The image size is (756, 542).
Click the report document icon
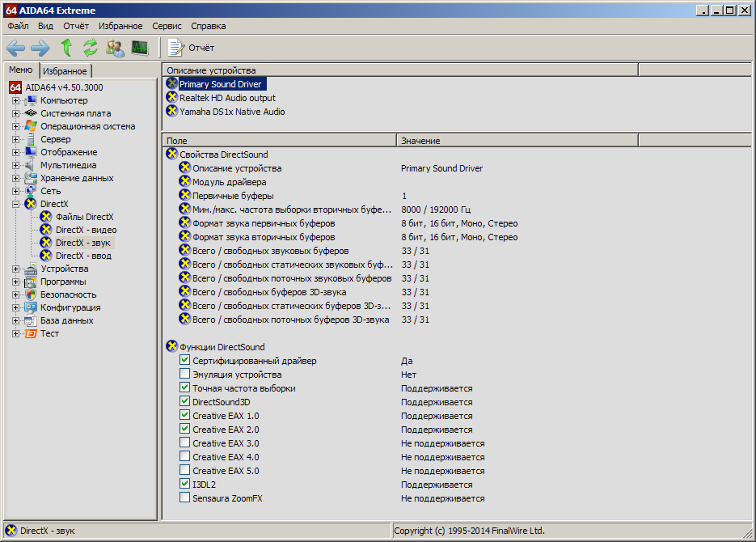tap(176, 48)
